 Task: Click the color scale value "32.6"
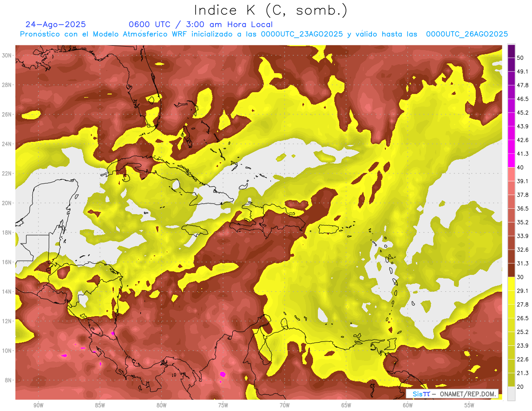click(x=522, y=250)
